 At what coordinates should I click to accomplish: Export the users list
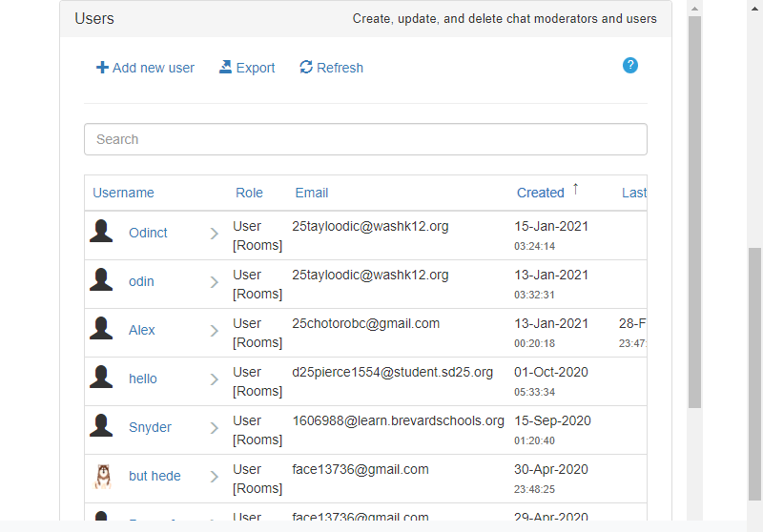(x=247, y=68)
